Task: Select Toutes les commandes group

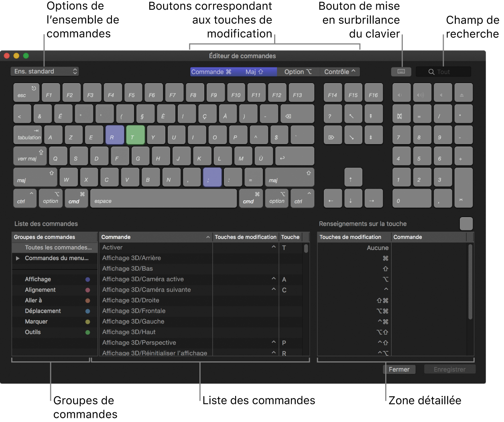Action: 55,247
